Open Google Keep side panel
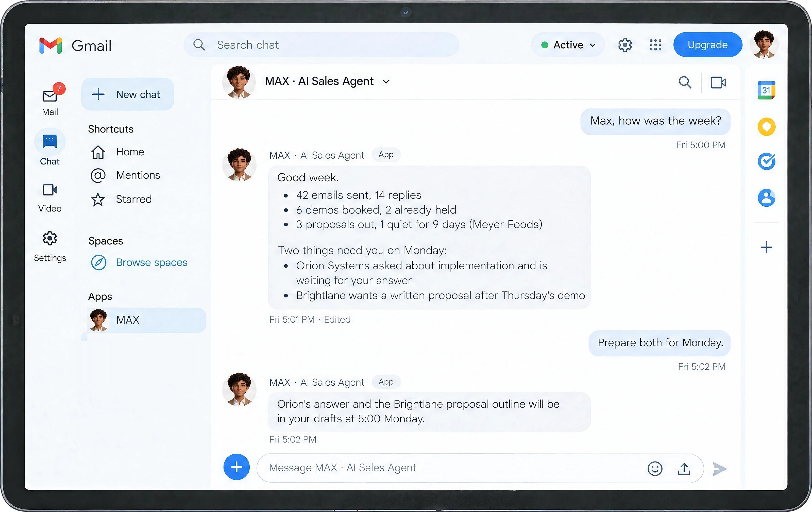 (766, 127)
